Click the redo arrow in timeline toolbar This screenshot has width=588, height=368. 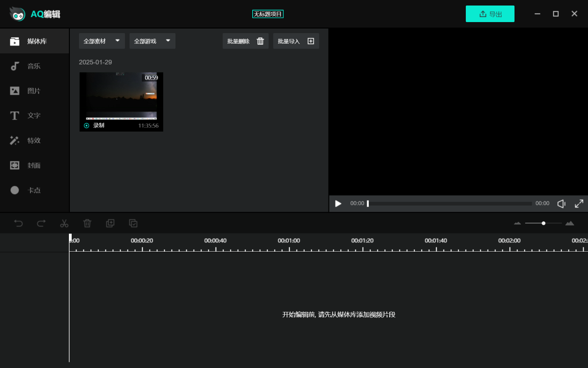tap(41, 223)
